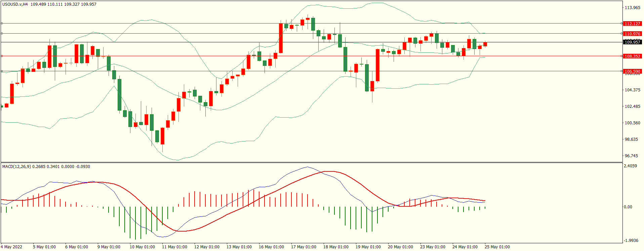Click the 9 May 01:00 time label
Viewport: 644px width, 251px height.
(109, 247)
